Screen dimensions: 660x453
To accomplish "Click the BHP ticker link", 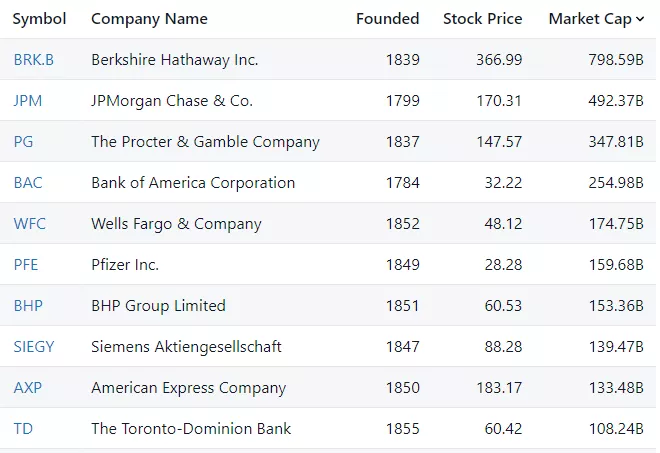I will [x=28, y=306].
